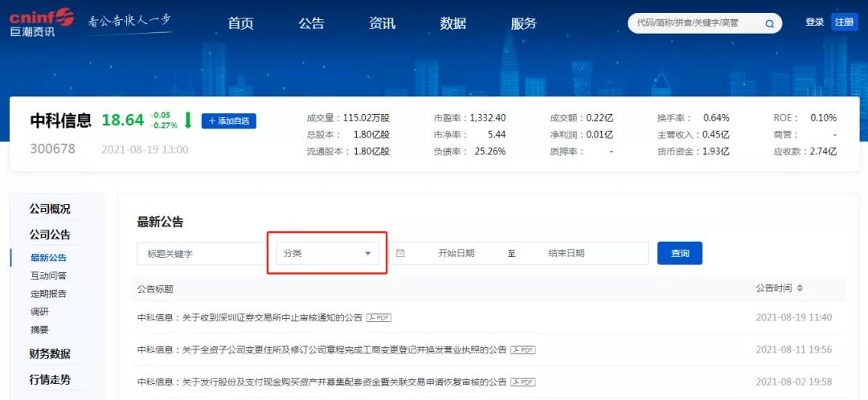
Task: Click the search magnifier icon
Action: [x=769, y=24]
